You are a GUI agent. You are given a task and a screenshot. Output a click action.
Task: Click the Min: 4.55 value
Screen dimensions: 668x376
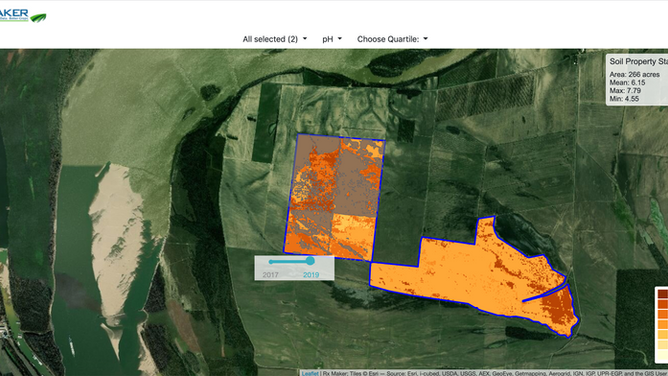point(624,99)
